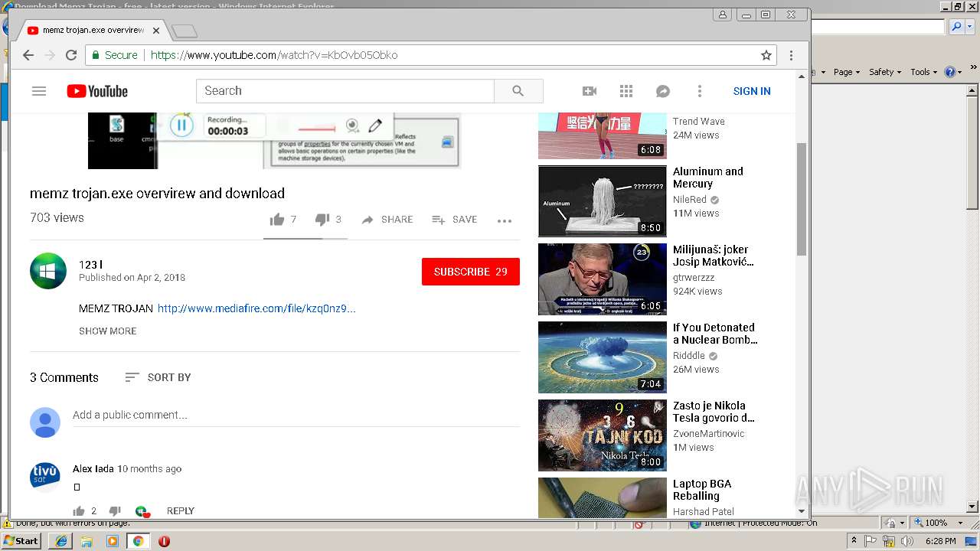Open the Trend Wave video thumbnail
This screenshot has width=980, height=551.
pyautogui.click(x=603, y=135)
